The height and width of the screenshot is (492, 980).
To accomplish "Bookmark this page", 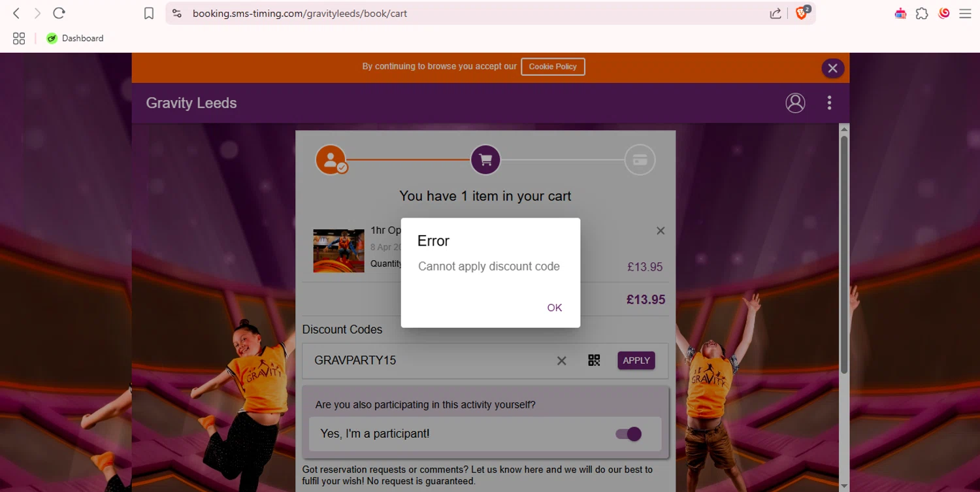I will pyautogui.click(x=149, y=13).
